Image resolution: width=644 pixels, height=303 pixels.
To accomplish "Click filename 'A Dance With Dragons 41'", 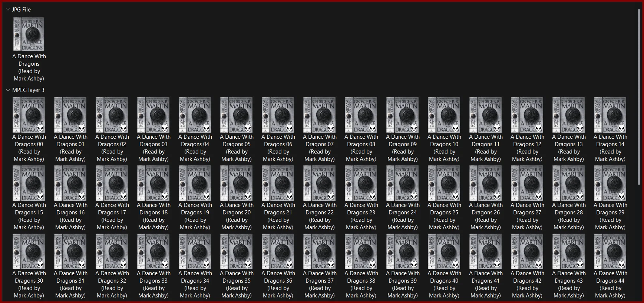I will (486, 284).
